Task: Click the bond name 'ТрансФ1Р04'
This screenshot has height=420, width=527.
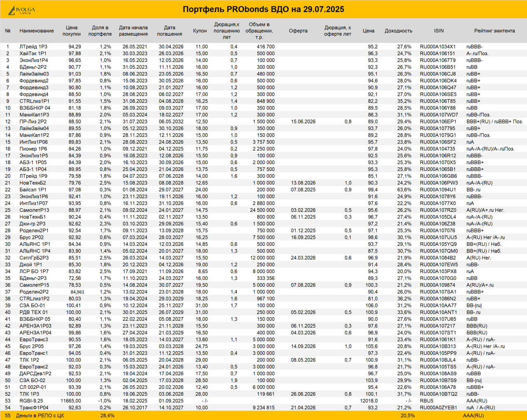Action: tap(34, 408)
